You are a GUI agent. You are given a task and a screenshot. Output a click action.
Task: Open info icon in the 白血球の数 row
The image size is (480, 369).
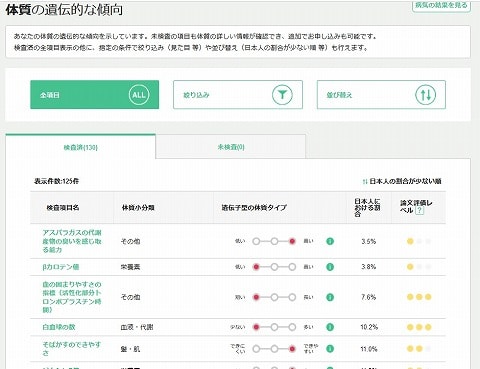[x=330, y=327]
